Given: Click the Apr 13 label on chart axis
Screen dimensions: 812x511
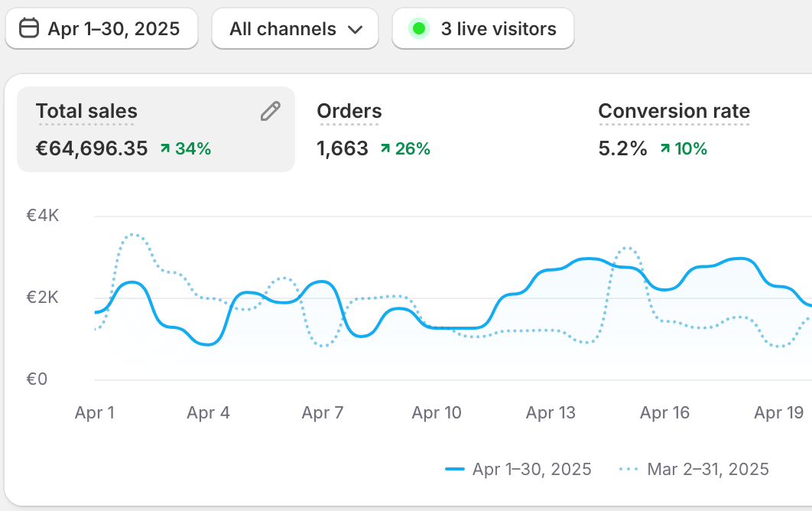Looking at the screenshot, I should pos(551,413).
